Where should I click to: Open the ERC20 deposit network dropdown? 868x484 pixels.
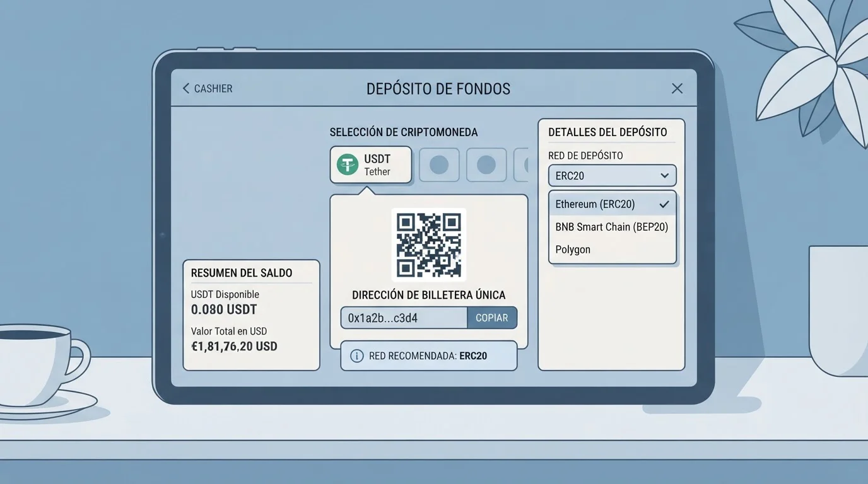pyautogui.click(x=612, y=176)
